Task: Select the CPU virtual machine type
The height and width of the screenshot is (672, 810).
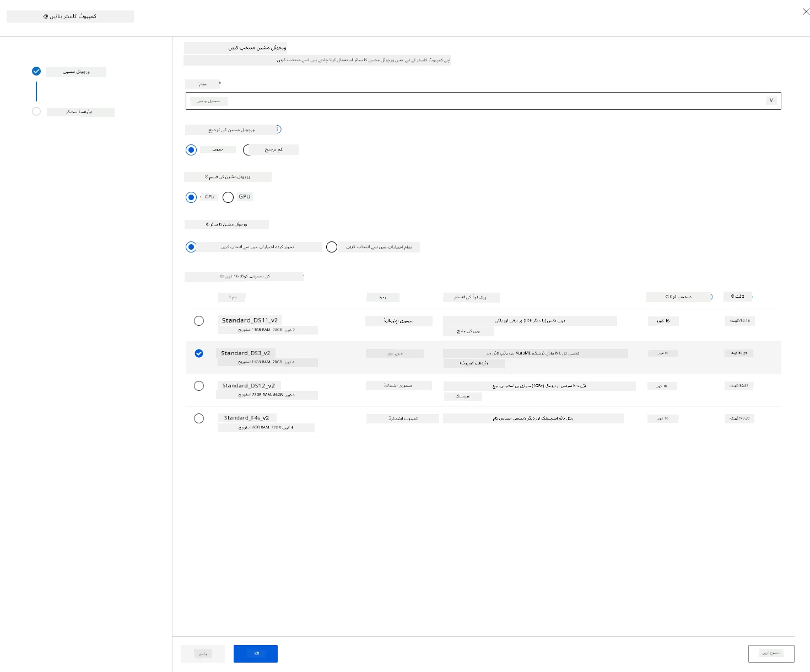Action: tap(191, 197)
